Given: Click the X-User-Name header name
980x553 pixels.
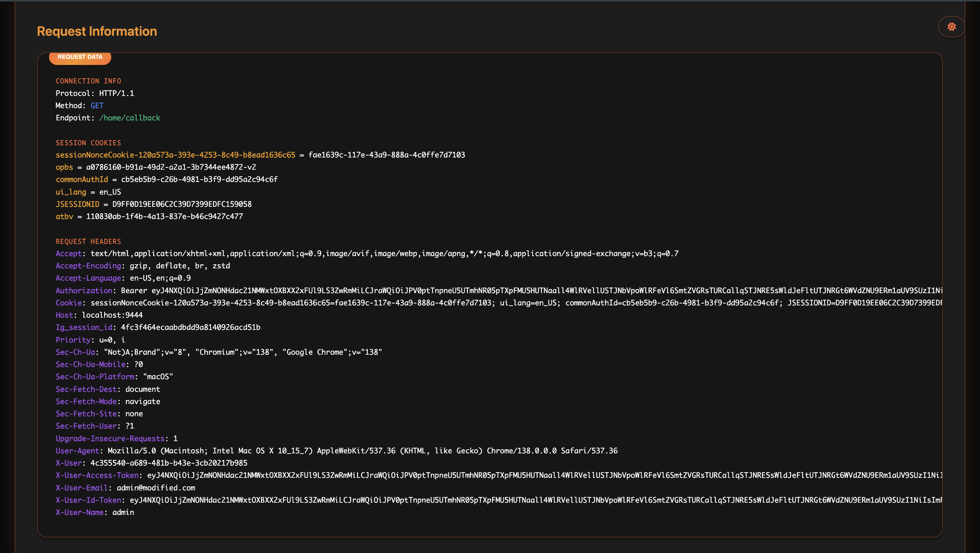Looking at the screenshot, I should [80, 512].
